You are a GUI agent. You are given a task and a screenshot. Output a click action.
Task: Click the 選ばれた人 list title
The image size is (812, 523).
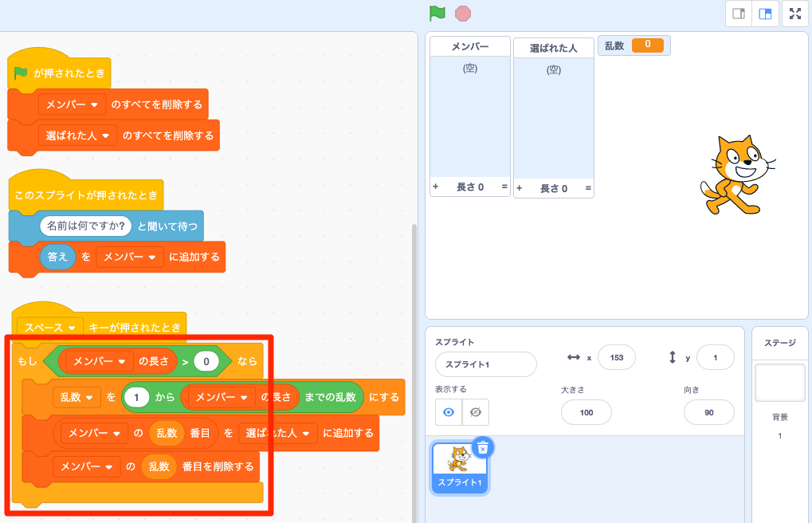554,48
